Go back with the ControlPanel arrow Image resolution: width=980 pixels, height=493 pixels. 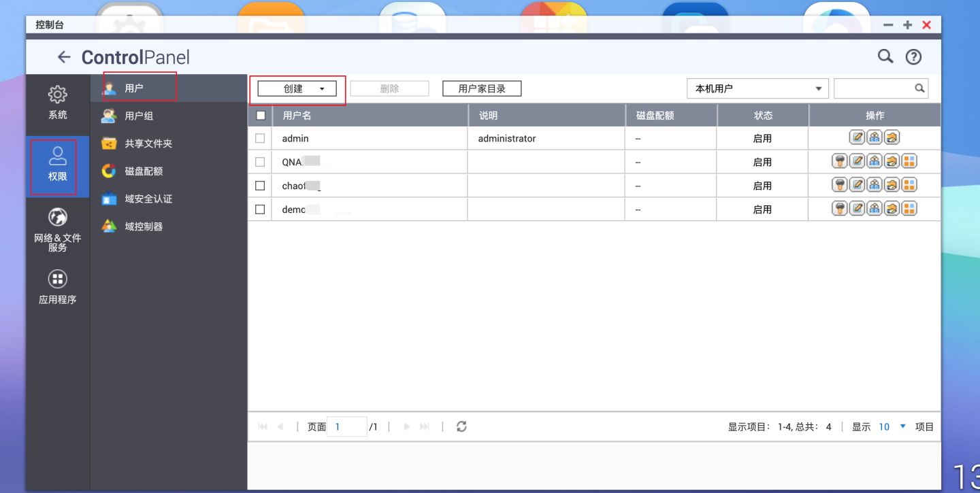coord(64,57)
